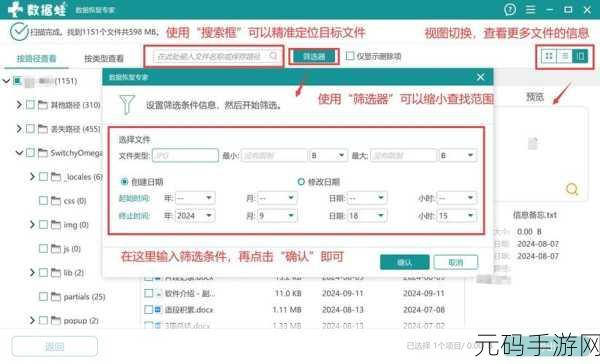Open the end hour 15 dropdown
Viewport: 600px width, 364px height.
457,216
